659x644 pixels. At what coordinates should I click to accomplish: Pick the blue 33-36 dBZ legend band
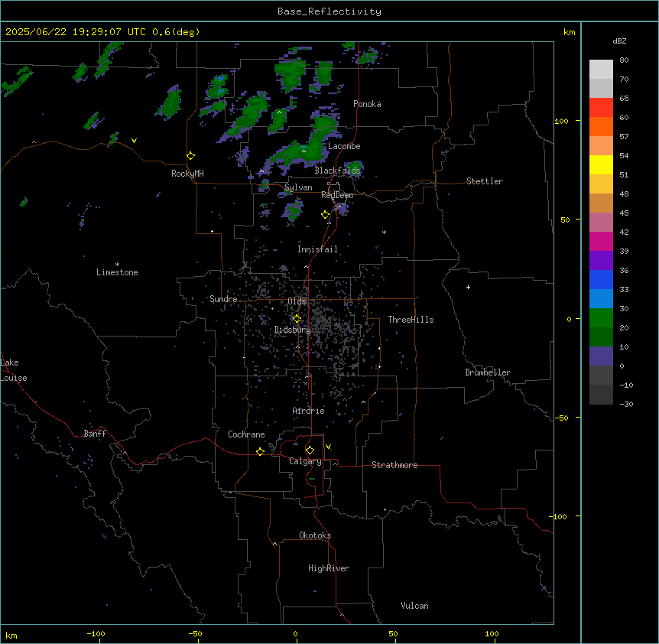point(601,280)
